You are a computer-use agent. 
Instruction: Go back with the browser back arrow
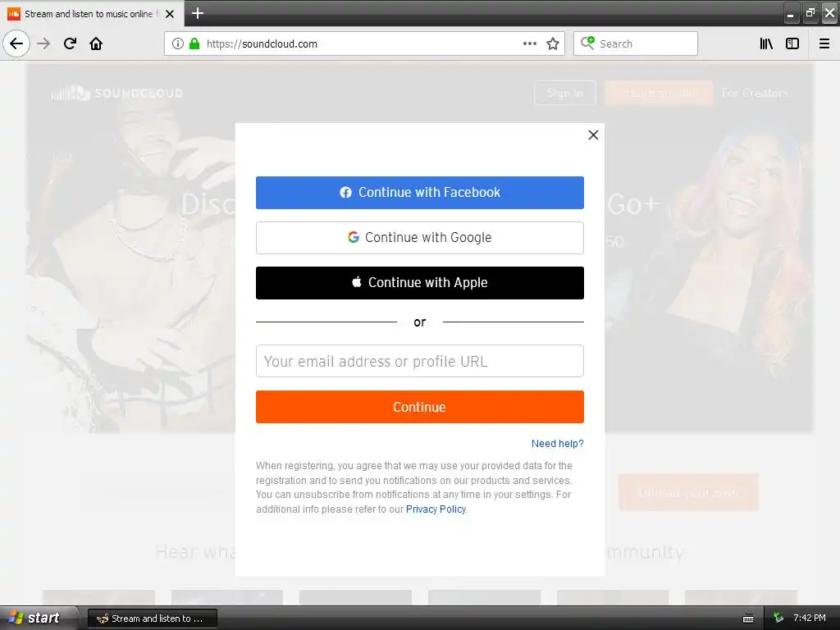(x=16, y=43)
